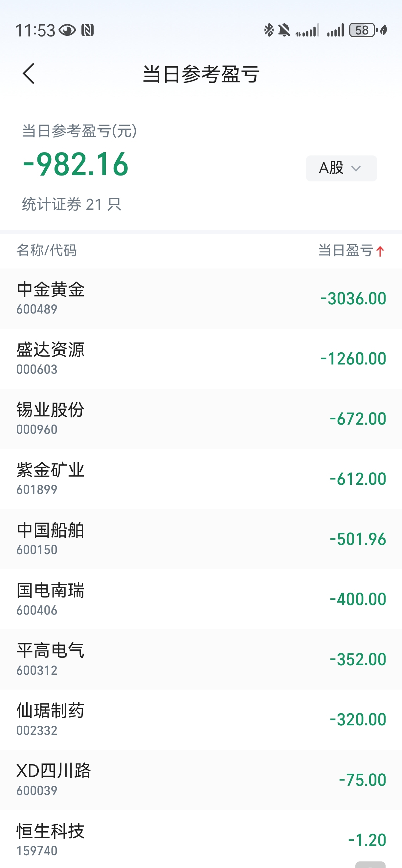Open 恒生科技 159740 fund row
Image resolution: width=402 pixels, height=868 pixels.
[201, 839]
